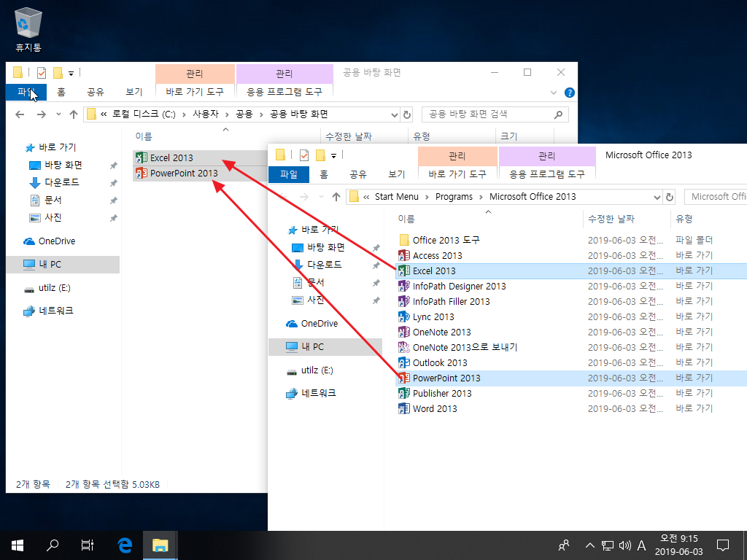
Task: Go up one folder in back window
Action: [x=74, y=114]
